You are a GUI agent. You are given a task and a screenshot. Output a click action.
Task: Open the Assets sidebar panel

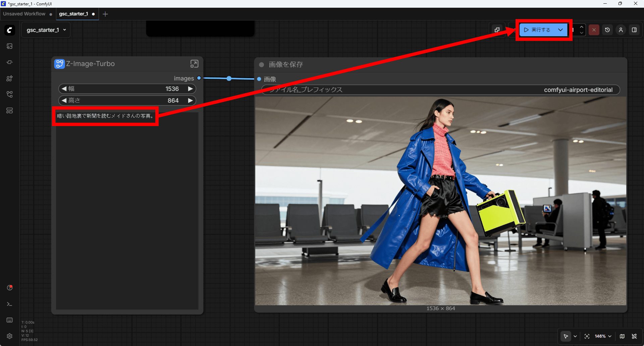pyautogui.click(x=9, y=46)
